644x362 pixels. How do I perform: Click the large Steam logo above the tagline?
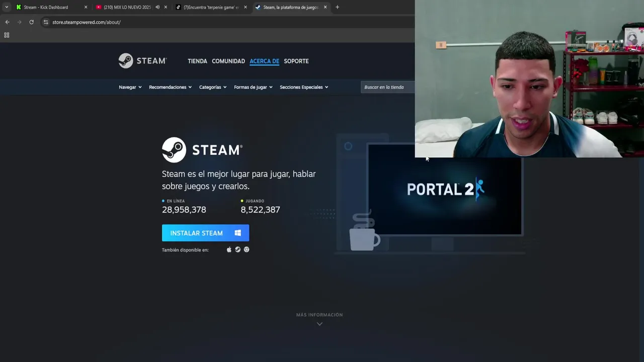click(202, 150)
